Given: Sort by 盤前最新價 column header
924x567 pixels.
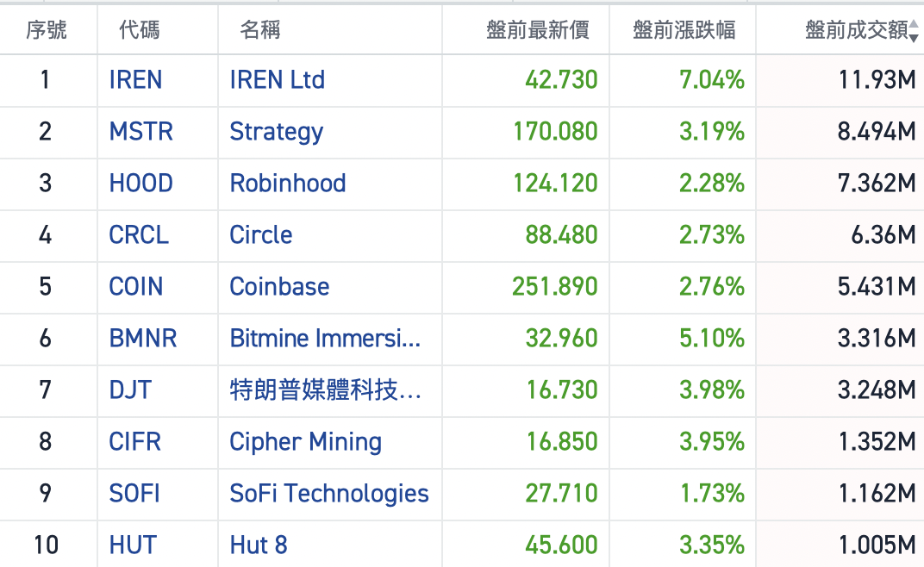Looking at the screenshot, I should click(537, 31).
